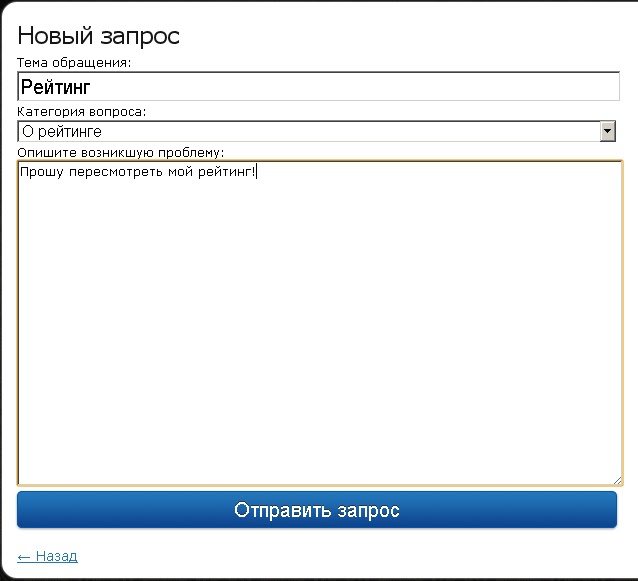The image size is (638, 581).
Task: Click the "Новый запрос" heading text
Action: coord(98,36)
